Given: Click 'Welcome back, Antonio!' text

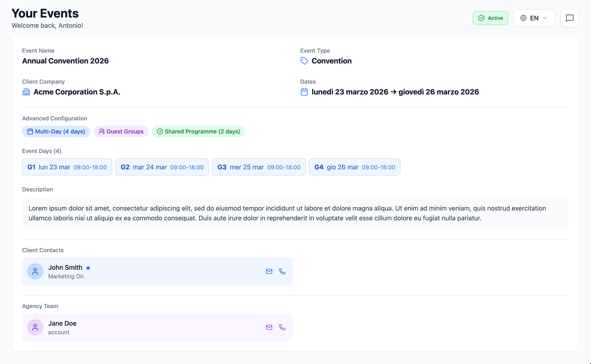Looking at the screenshot, I should coord(47,26).
